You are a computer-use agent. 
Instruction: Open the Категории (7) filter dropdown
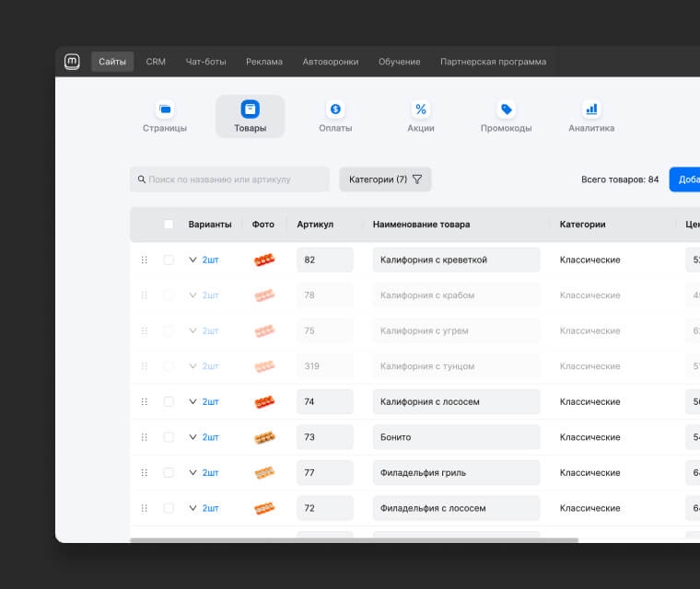coord(385,179)
